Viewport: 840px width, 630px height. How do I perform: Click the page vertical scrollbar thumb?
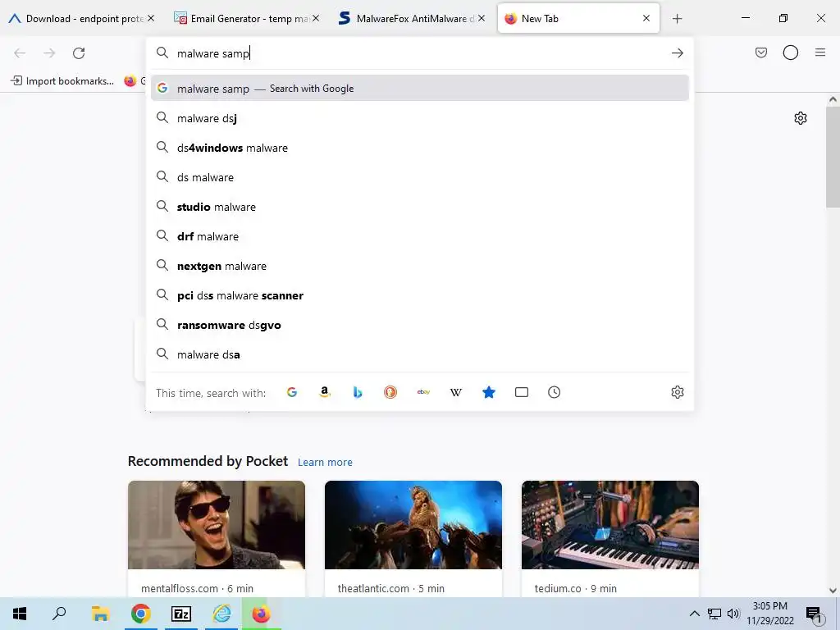(x=833, y=157)
